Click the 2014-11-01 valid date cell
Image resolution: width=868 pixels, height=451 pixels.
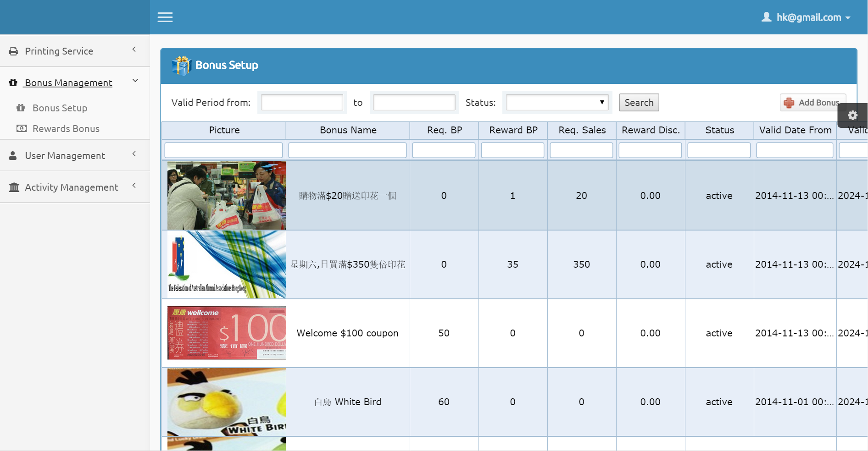[795, 402]
